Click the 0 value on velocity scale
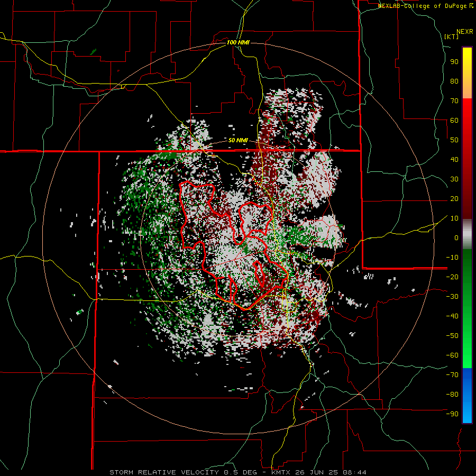This screenshot has height=476, width=476. pos(456,237)
